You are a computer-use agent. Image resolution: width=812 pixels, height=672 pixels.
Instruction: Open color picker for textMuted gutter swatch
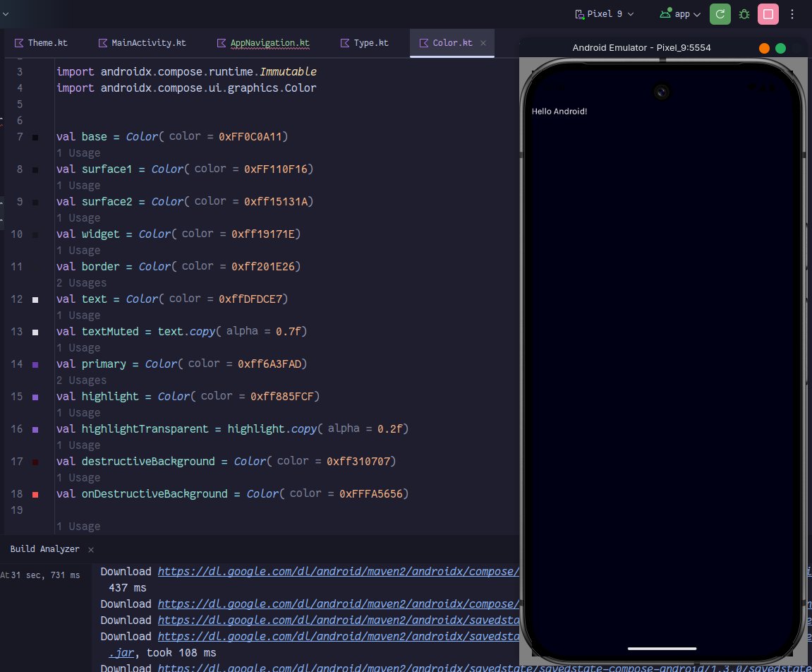pos(35,332)
